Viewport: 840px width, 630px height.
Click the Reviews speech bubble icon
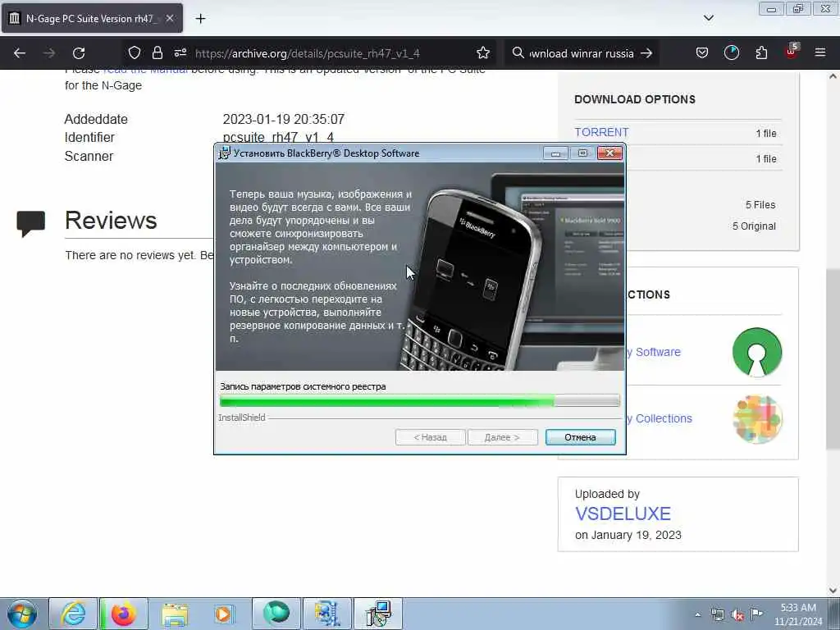30,223
